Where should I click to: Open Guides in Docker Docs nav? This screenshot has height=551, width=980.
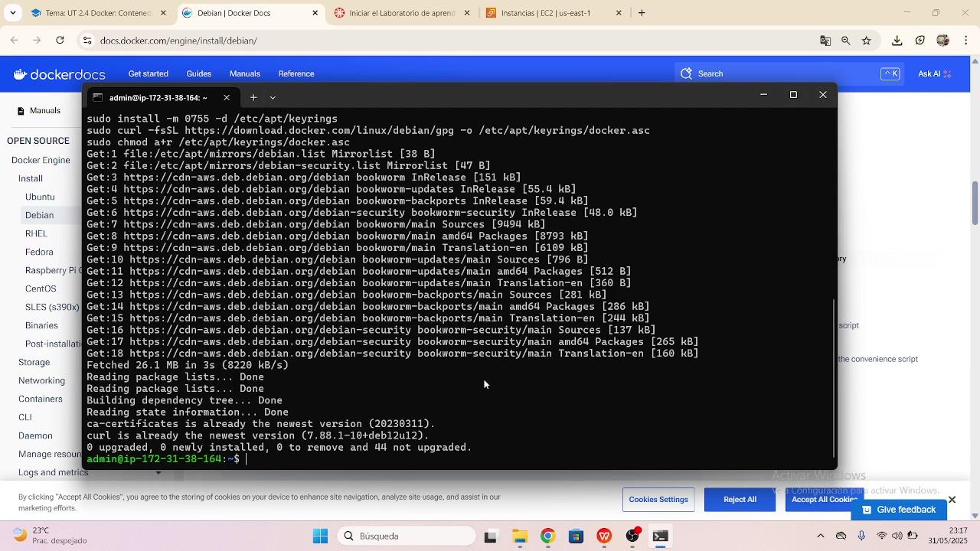pos(199,74)
